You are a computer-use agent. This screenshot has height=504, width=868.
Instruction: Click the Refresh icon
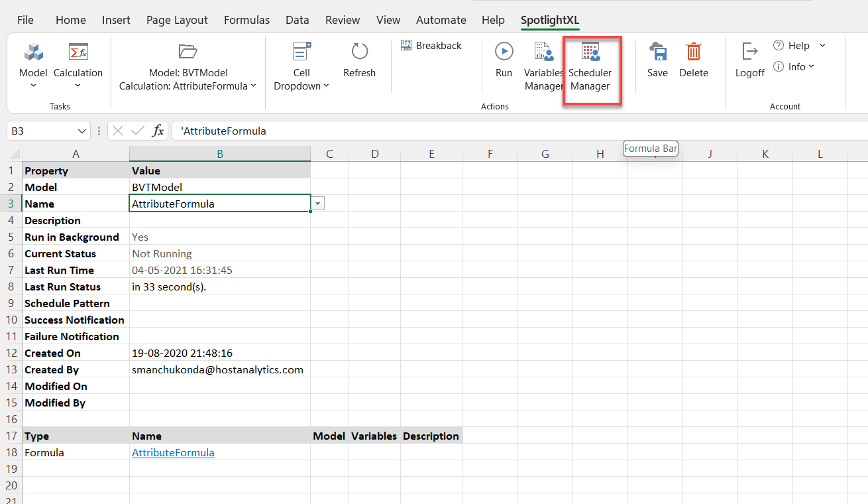coord(359,51)
